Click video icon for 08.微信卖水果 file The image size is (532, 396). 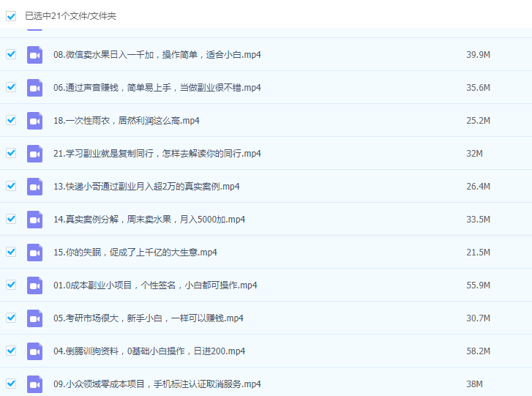coord(34,55)
